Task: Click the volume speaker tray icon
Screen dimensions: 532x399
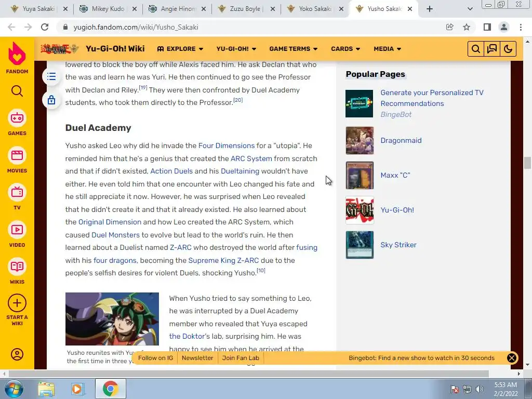Action: [480, 389]
